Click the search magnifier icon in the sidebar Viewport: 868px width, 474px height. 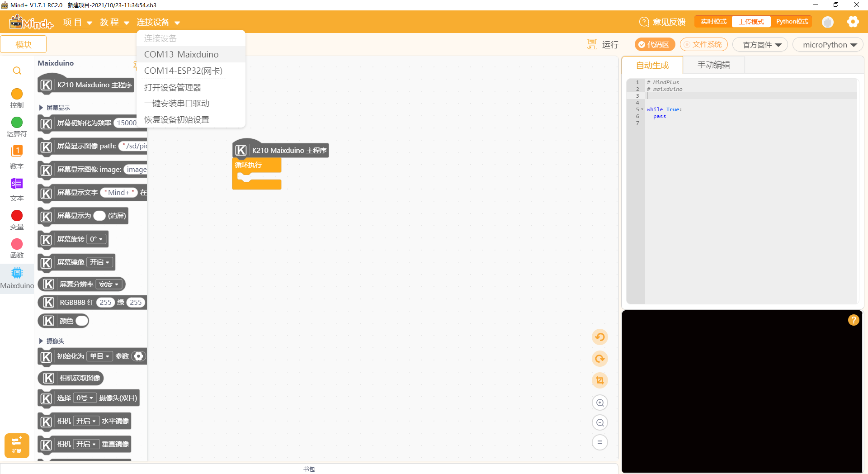click(17, 71)
